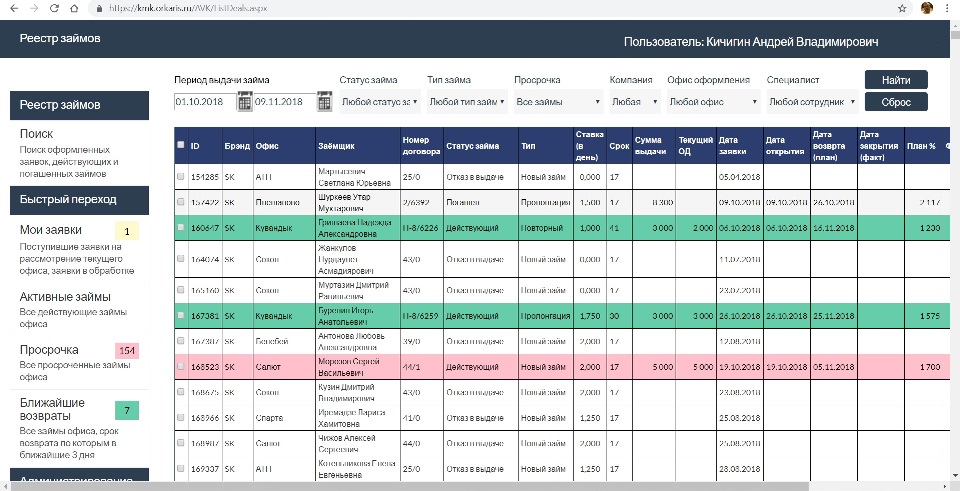The height and width of the screenshot is (491, 960).
Task: Open browser profile avatar
Action: coord(927,8)
